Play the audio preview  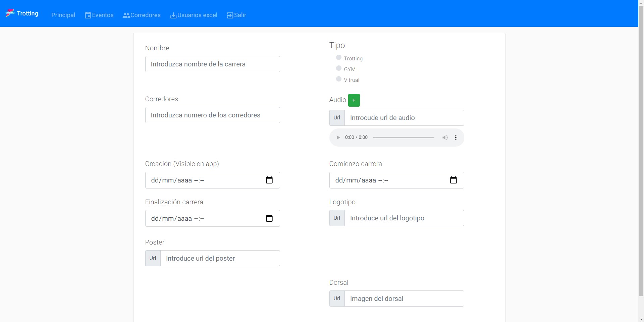click(x=338, y=138)
